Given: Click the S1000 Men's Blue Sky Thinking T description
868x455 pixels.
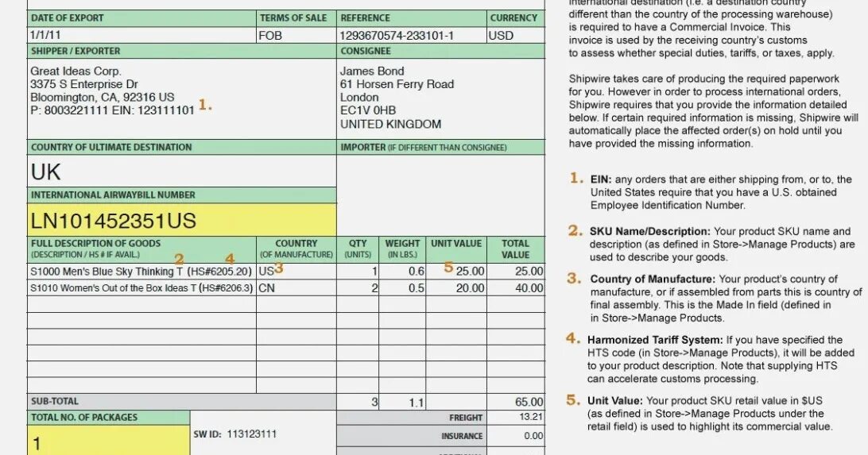Looking at the screenshot, I should point(107,272).
